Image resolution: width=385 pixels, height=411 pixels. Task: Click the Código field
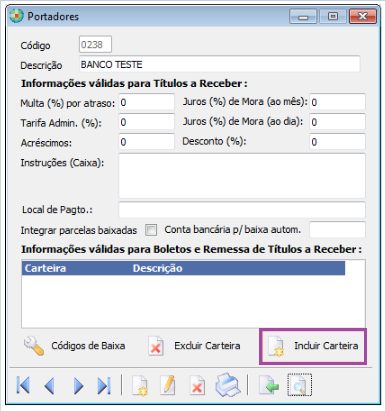(95, 44)
